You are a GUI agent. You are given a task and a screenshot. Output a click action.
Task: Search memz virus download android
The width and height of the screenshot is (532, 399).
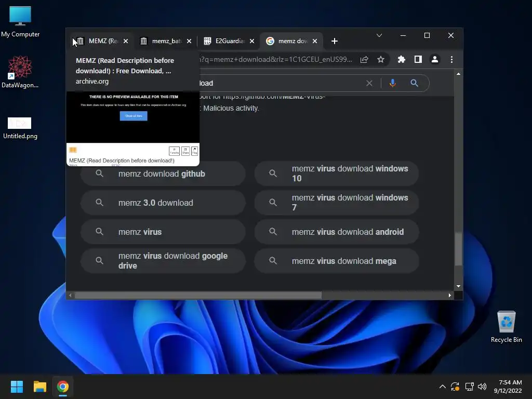(x=337, y=232)
